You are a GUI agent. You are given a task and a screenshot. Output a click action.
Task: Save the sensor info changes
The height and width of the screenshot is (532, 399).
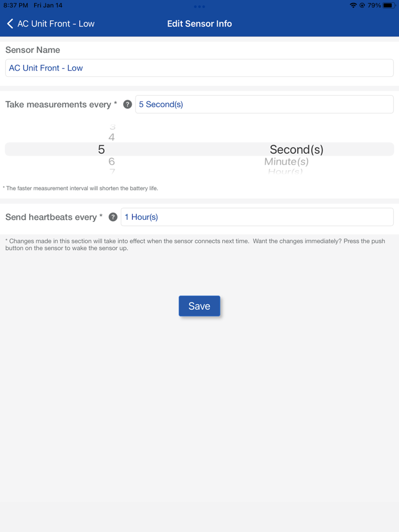coord(199,306)
